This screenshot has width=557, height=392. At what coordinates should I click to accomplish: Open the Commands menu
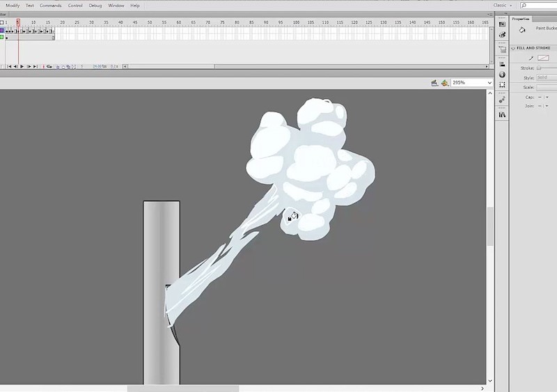[50, 5]
